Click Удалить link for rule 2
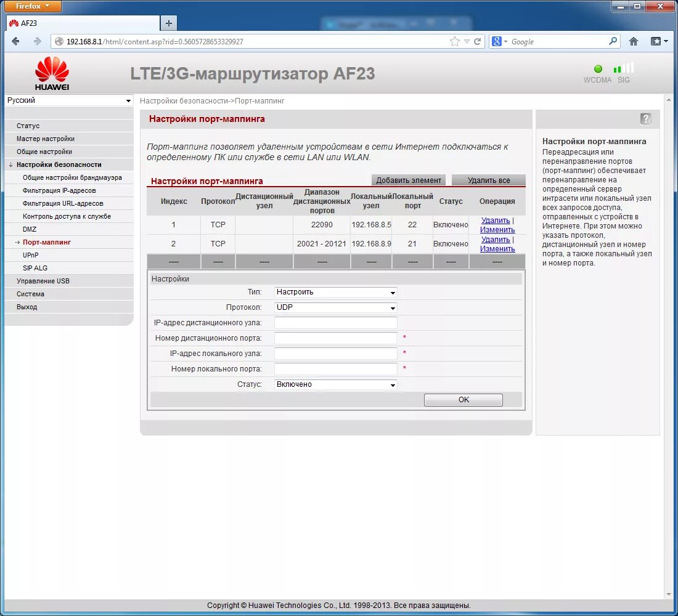The width and height of the screenshot is (678, 616). pyautogui.click(x=496, y=240)
